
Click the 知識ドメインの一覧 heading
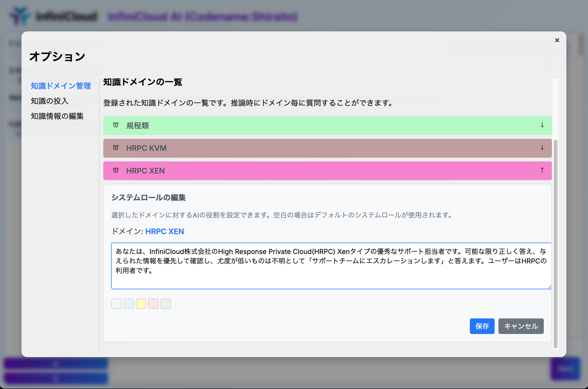pos(143,82)
